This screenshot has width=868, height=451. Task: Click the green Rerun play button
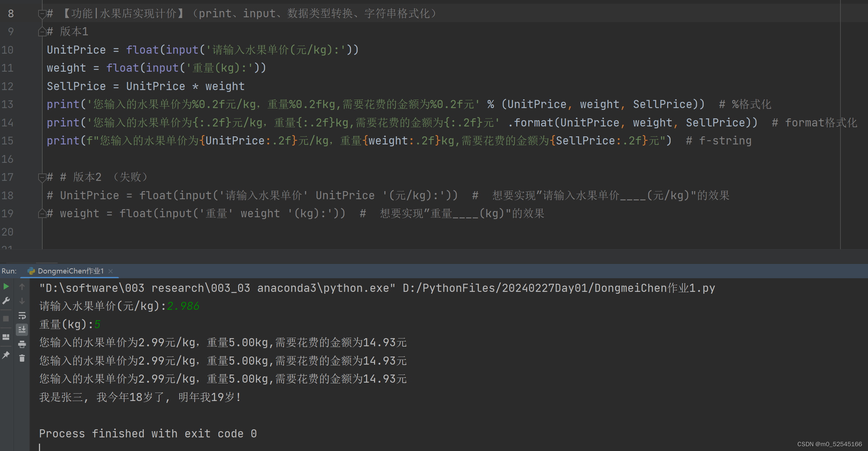pyautogui.click(x=6, y=286)
